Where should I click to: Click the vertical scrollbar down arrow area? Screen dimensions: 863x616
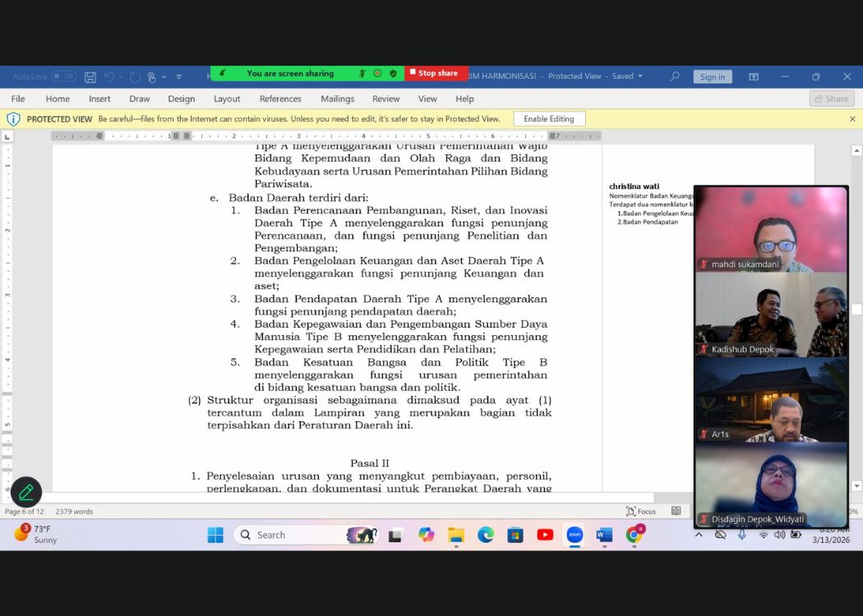[x=856, y=485]
